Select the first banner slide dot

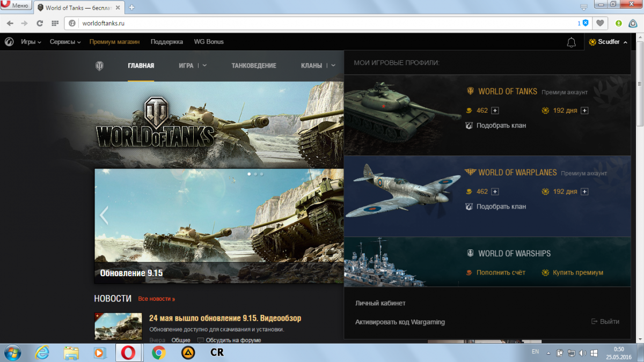tap(249, 174)
